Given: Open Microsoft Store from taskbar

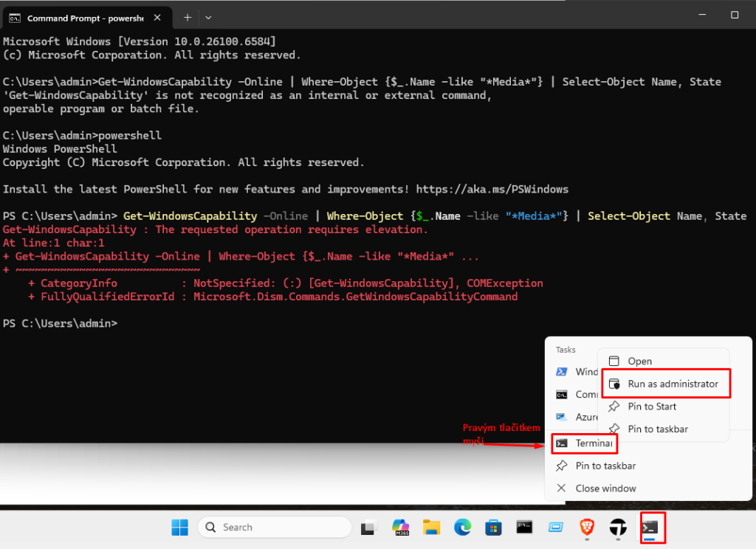Looking at the screenshot, I should (x=493, y=528).
